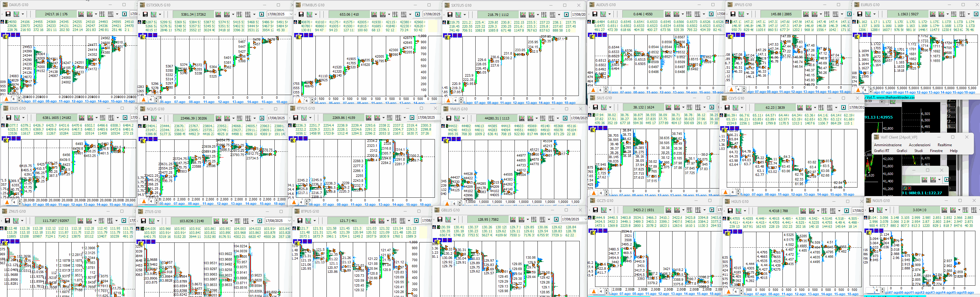Image resolution: width=980 pixels, height=297 pixels.
Task: Click the second volume-bars icon in AUDU5 window
Action: [x=697, y=14]
